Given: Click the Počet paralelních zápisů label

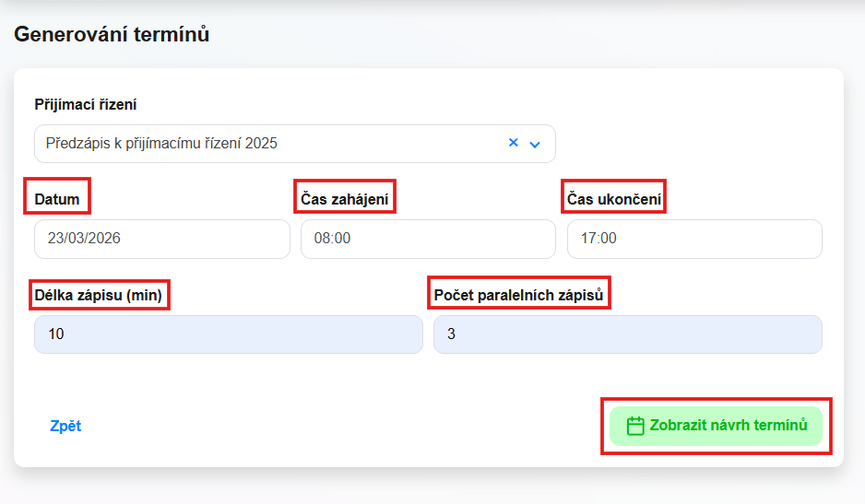Looking at the screenshot, I should [x=518, y=295].
